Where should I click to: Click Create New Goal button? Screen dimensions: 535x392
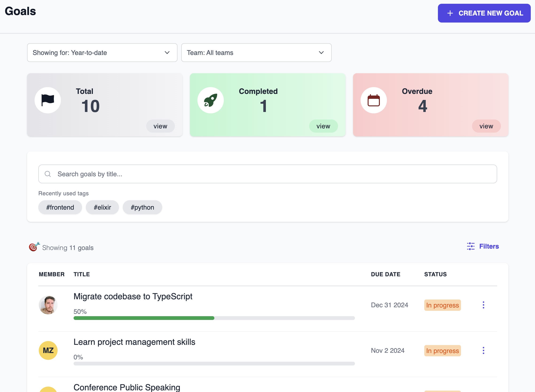tap(484, 13)
